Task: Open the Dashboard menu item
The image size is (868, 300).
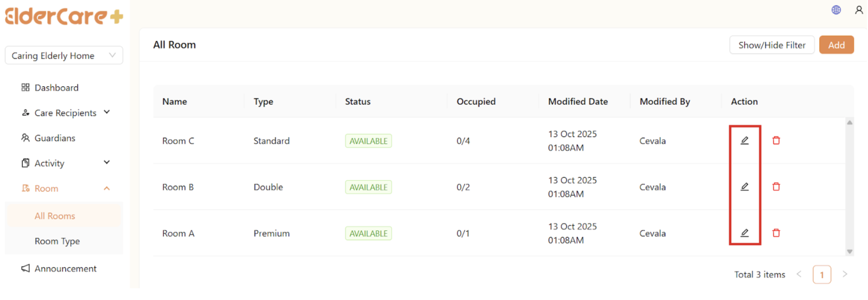Action: (x=56, y=88)
